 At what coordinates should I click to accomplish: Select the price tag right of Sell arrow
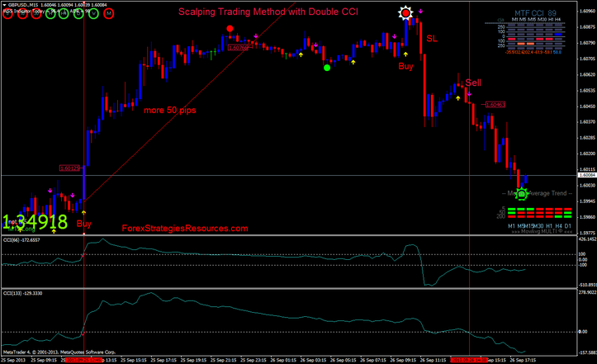(495, 104)
